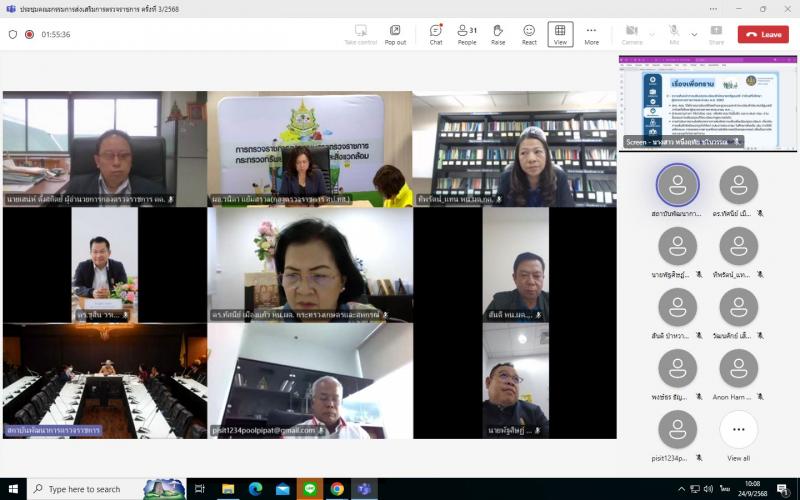The height and width of the screenshot is (500, 800).
Task: Leave the meeting
Action: click(x=763, y=35)
